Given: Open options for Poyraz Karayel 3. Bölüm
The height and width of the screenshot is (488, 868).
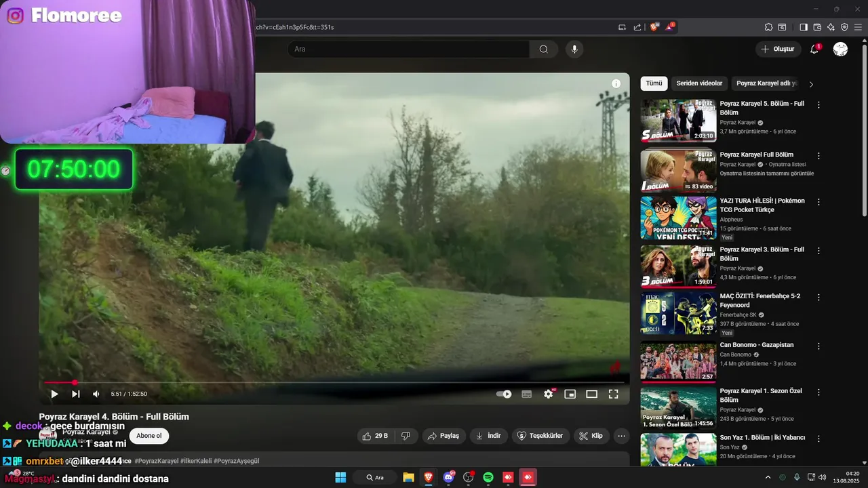Looking at the screenshot, I should coord(818,251).
